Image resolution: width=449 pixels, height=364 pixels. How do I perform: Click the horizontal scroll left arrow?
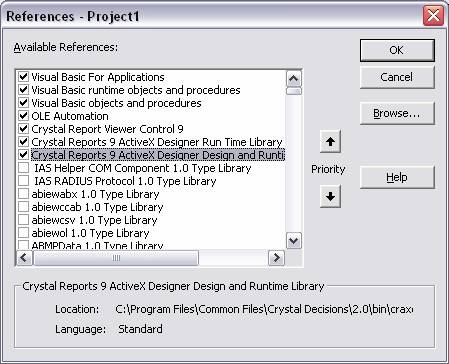pos(24,258)
